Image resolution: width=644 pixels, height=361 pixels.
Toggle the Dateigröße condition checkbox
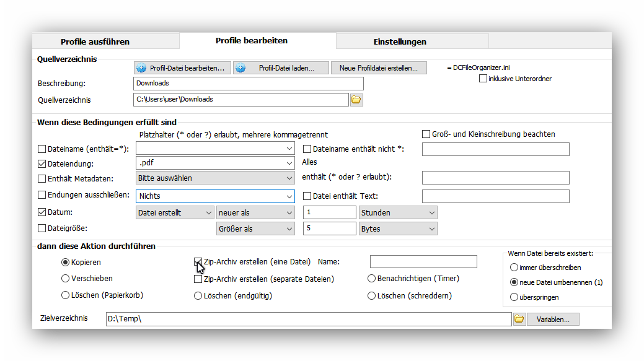click(x=42, y=228)
